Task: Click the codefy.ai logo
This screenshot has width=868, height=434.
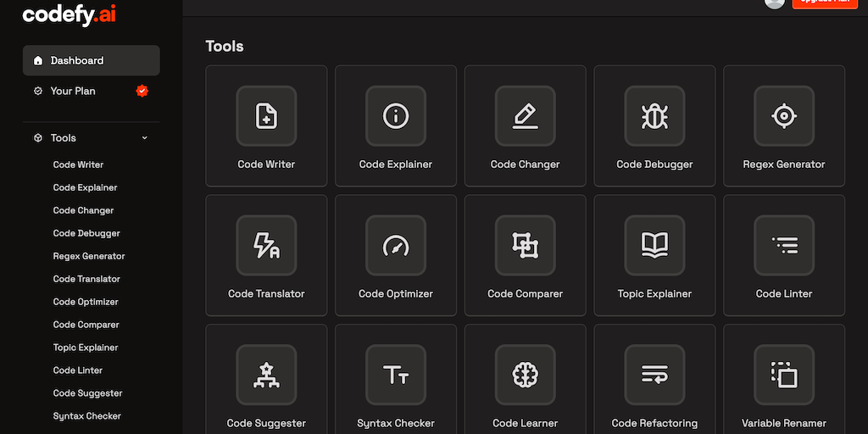Action: click(x=70, y=15)
